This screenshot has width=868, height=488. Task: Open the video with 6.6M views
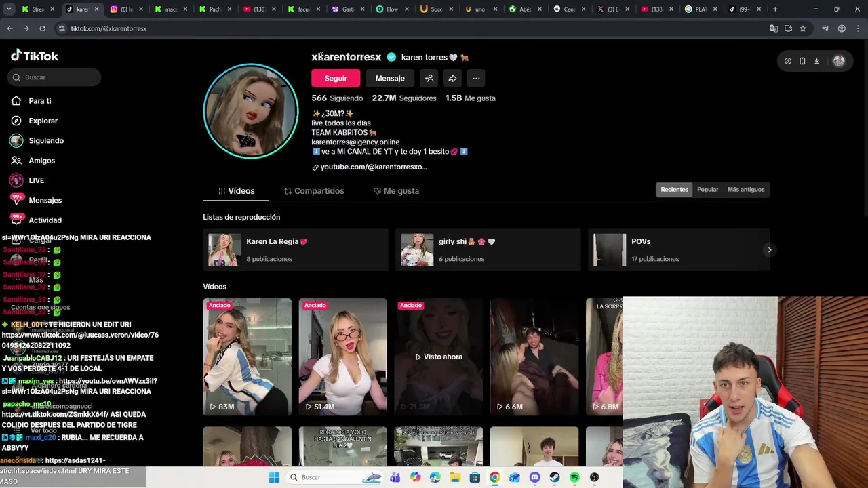pos(534,357)
